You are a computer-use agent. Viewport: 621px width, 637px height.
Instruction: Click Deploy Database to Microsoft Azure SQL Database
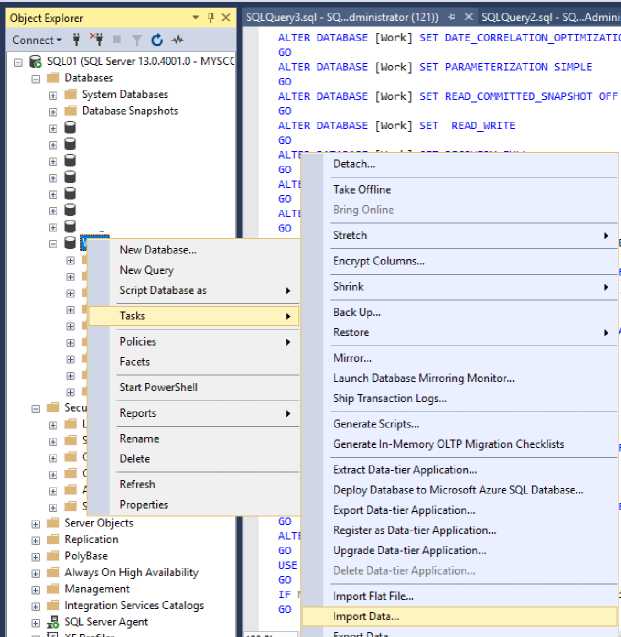pos(460,490)
